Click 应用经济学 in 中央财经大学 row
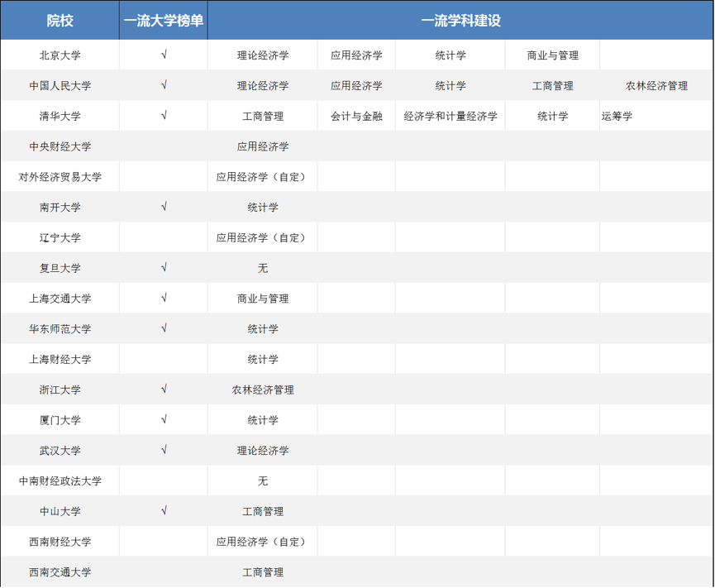The width and height of the screenshot is (715, 588). (x=263, y=146)
